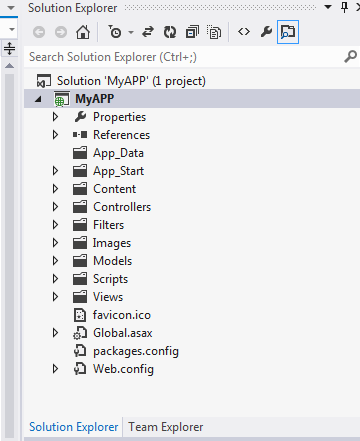Expand the Web.config node
Screen dimensions: 360x441
point(55,369)
